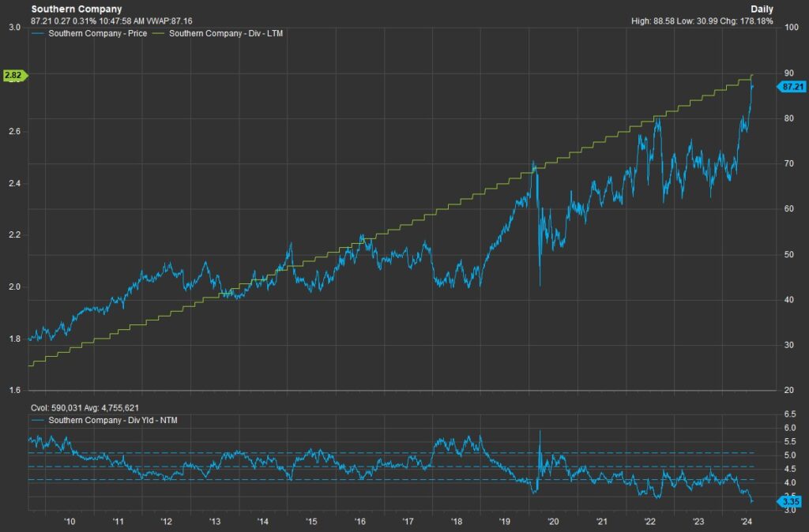
Task: Click the 1.6 dividend axis label
Action: point(15,390)
